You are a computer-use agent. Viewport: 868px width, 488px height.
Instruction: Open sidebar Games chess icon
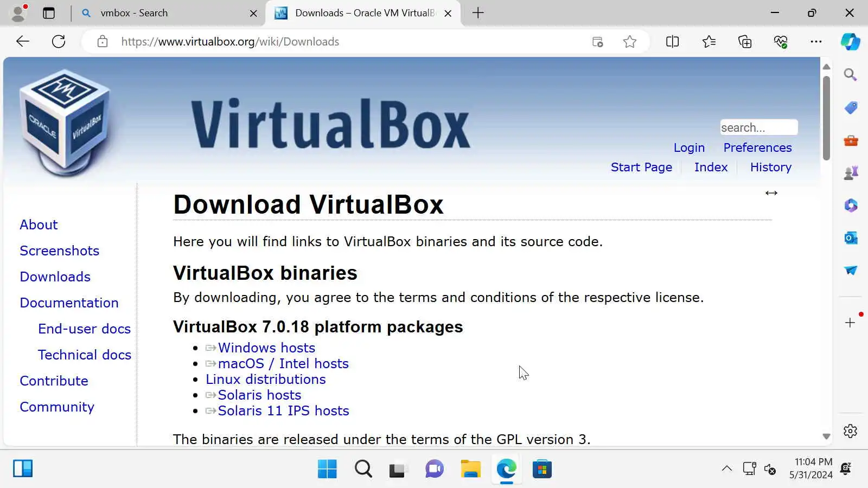[851, 173]
